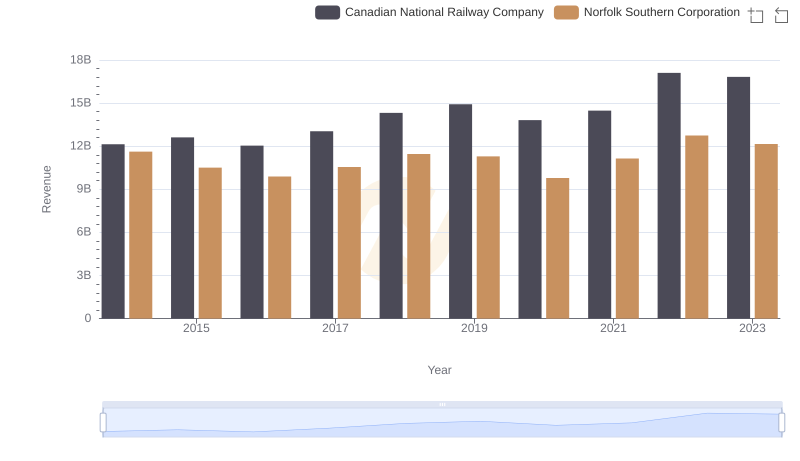Click the 2023 x-axis label
This screenshot has height=461, width=800.
(753, 328)
